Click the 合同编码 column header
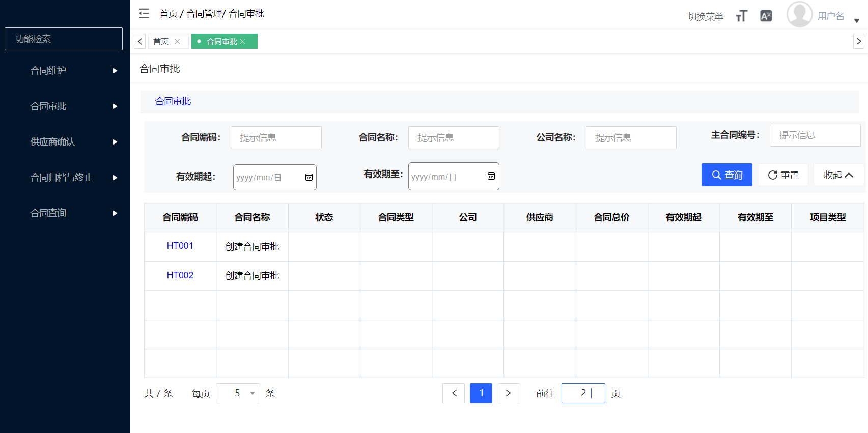The height and width of the screenshot is (433, 868). tap(180, 217)
